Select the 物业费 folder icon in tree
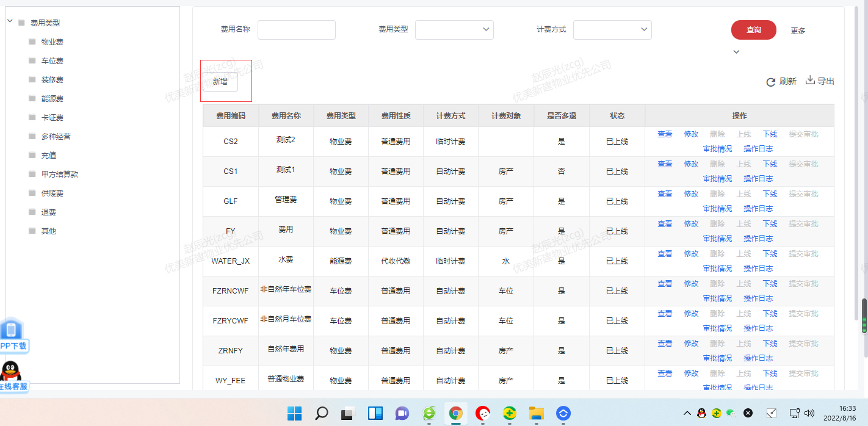Screen dimensions: 868x426 (x=32, y=42)
